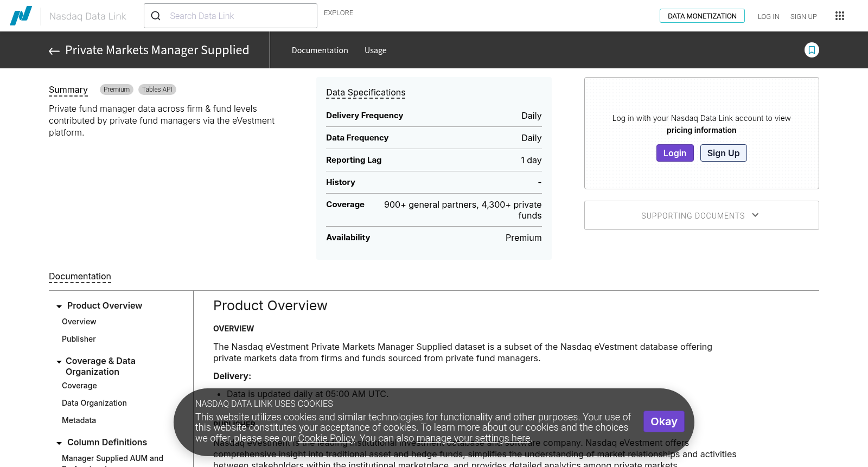Click the back arrow beside dataset title
This screenshot has width=868, height=467.
click(x=54, y=51)
